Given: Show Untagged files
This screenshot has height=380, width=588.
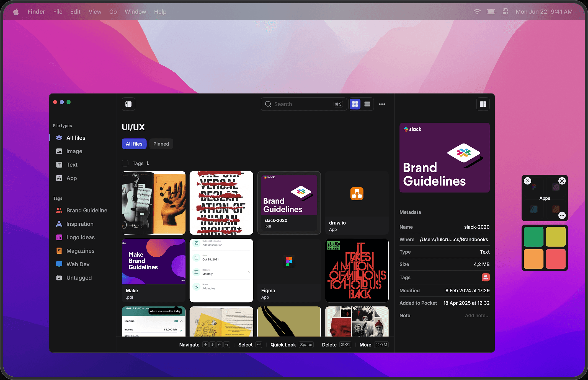Looking at the screenshot, I should (x=79, y=278).
